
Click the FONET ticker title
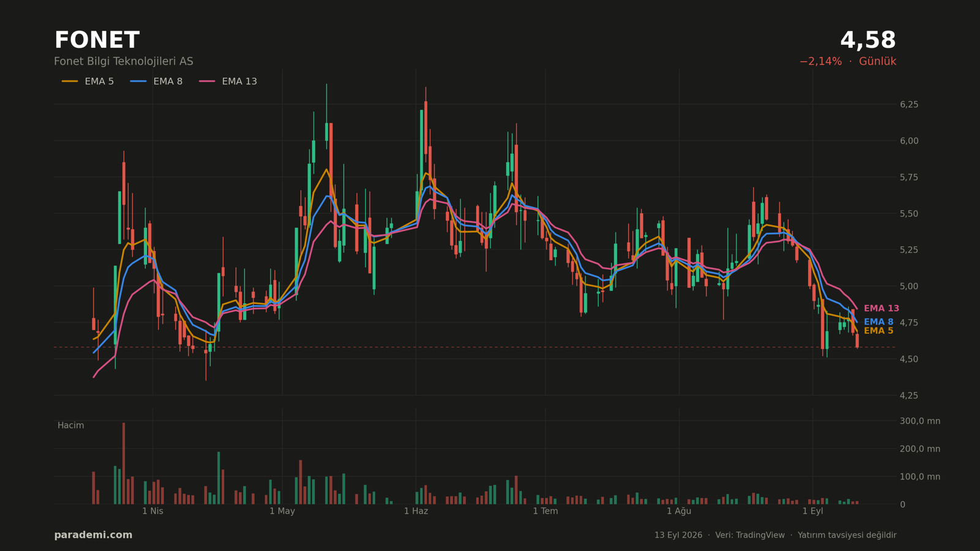point(97,40)
